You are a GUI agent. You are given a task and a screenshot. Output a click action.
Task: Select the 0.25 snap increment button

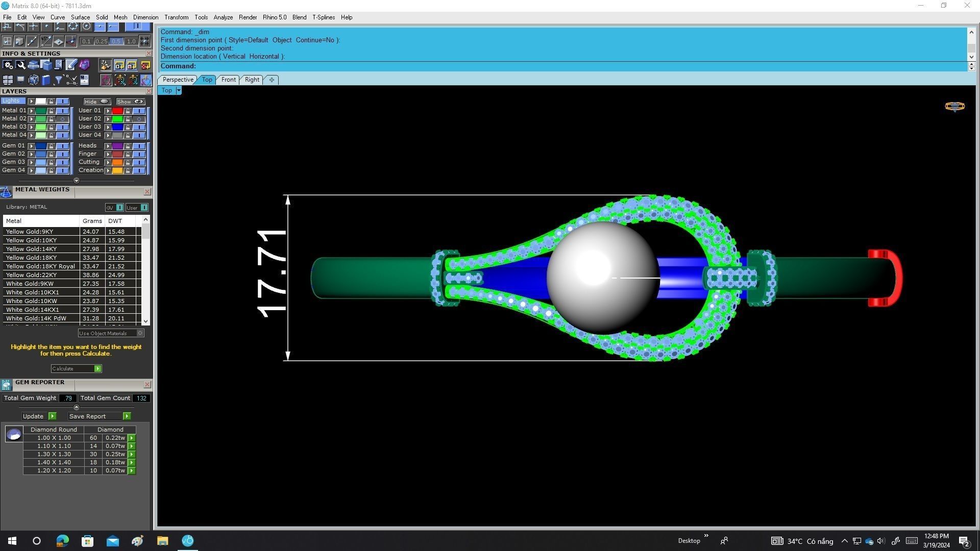pyautogui.click(x=101, y=41)
